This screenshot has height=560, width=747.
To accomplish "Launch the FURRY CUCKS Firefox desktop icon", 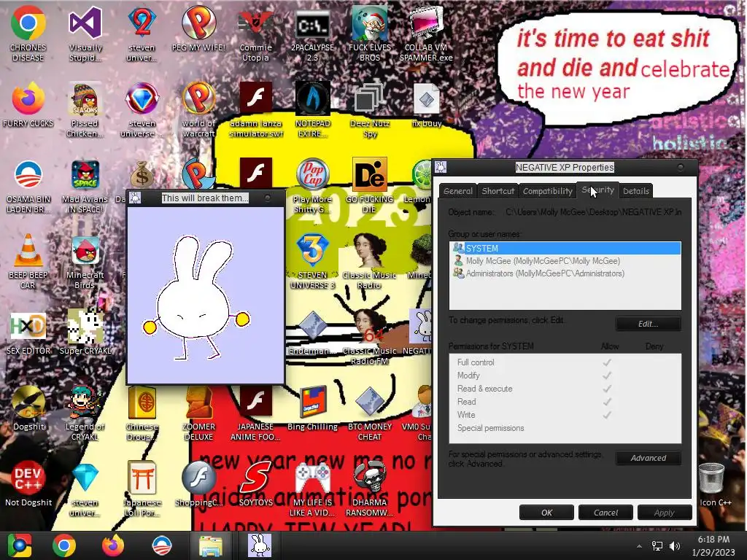I will (x=28, y=105).
